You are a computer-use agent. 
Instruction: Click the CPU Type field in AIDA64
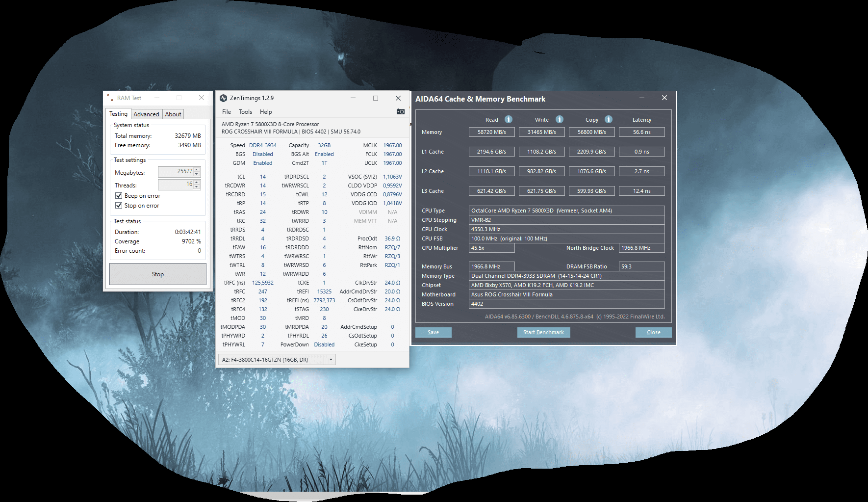point(567,211)
